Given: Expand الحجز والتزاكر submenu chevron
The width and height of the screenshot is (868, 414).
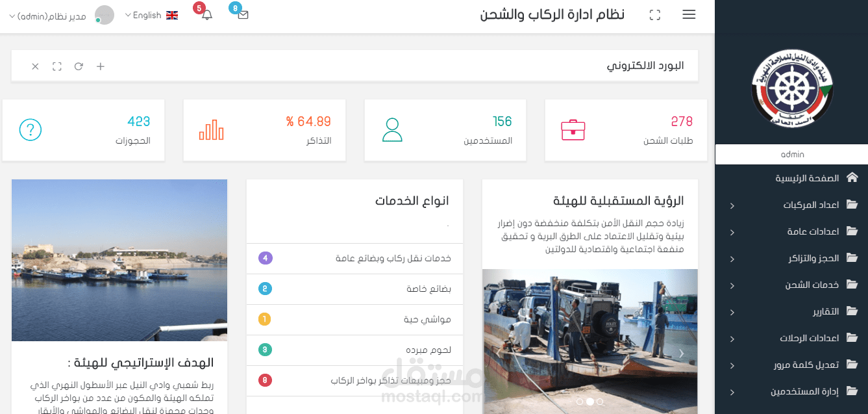Looking at the screenshot, I should (732, 259).
